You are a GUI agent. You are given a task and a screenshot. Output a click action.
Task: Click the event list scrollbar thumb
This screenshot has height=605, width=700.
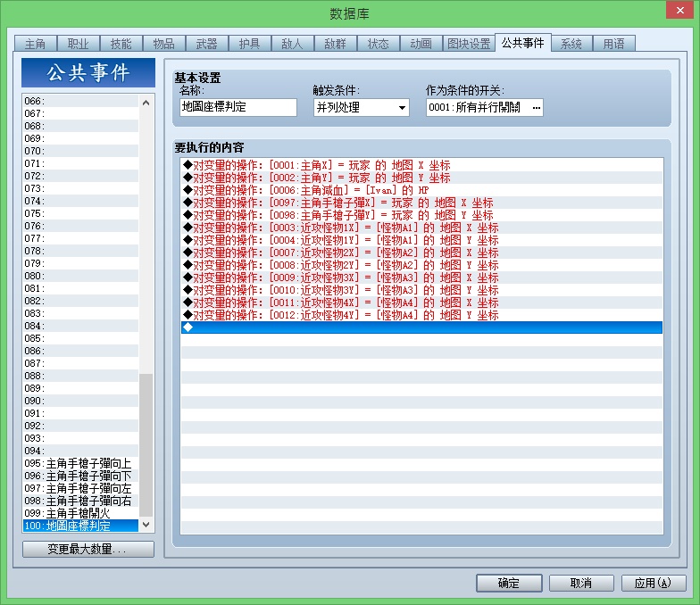click(x=146, y=445)
